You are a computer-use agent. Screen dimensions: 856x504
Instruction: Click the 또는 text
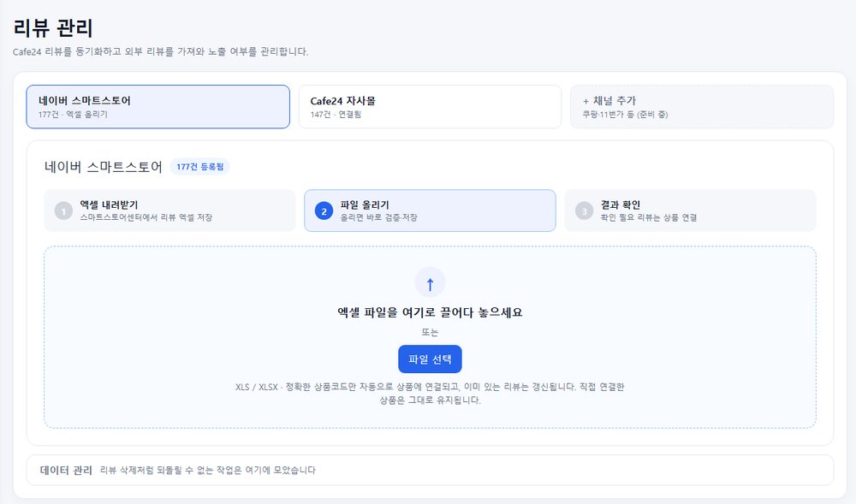430,332
